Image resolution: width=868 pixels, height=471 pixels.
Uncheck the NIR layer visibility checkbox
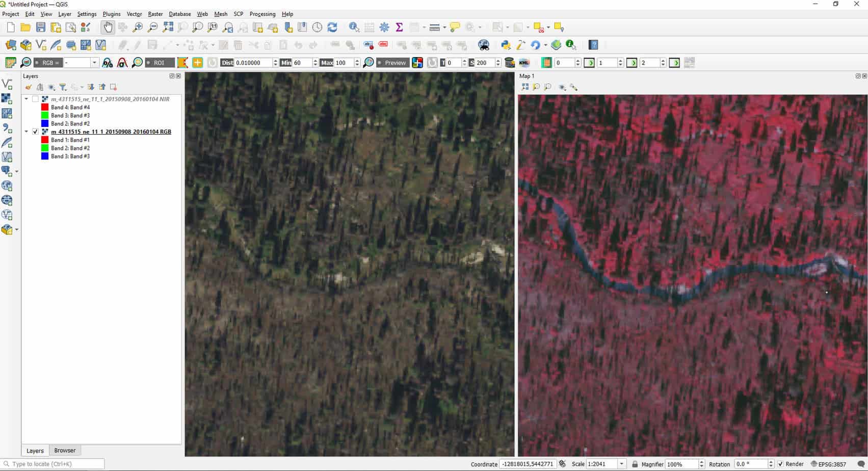pyautogui.click(x=36, y=99)
